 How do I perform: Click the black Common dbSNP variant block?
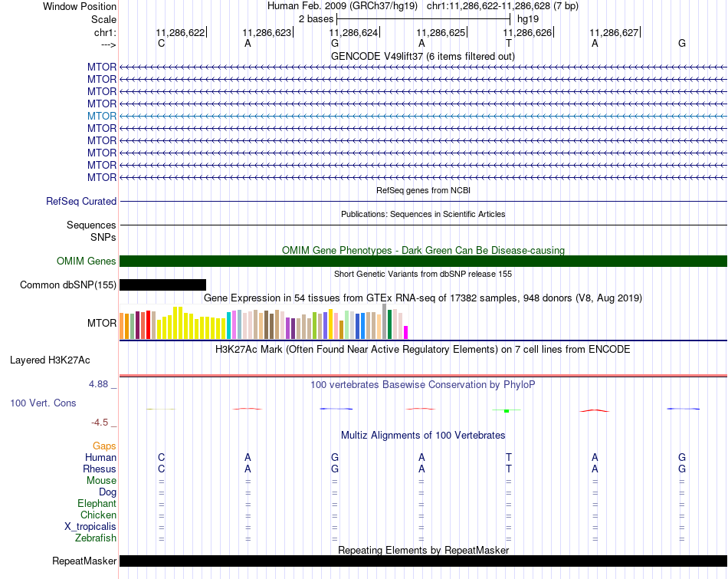coord(162,285)
